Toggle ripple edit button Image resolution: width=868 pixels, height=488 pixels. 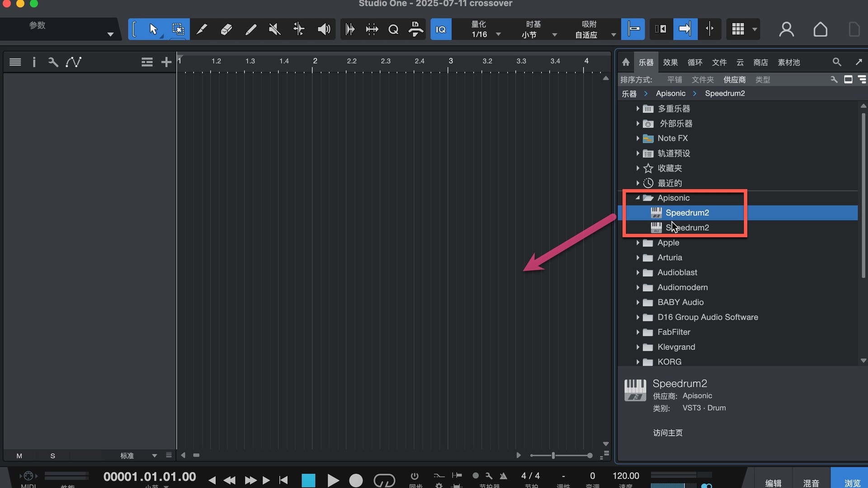(661, 30)
